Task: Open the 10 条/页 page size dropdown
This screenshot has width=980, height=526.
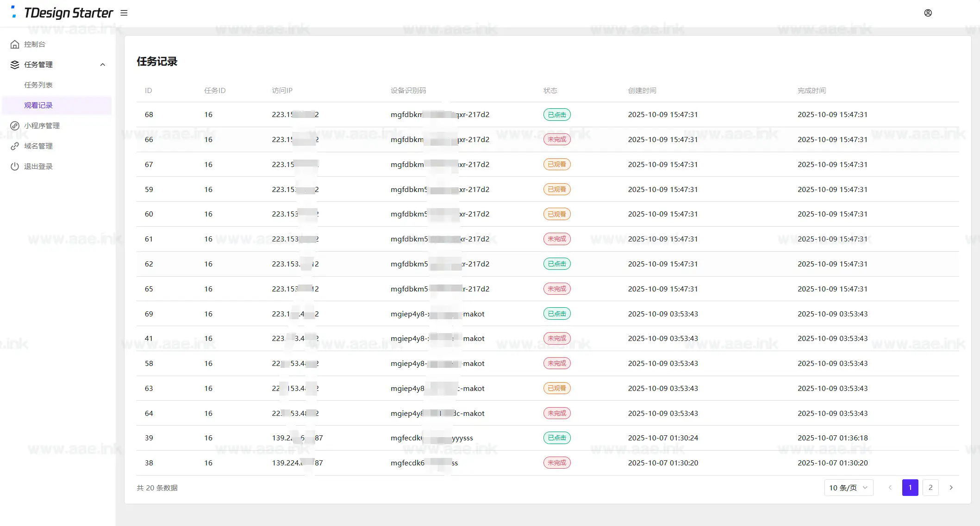Action: click(848, 488)
